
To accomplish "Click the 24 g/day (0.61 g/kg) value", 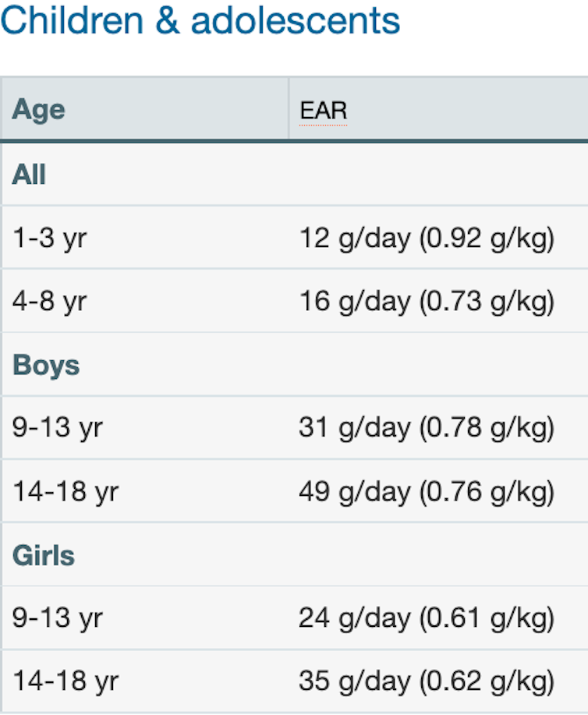I will 427,618.
